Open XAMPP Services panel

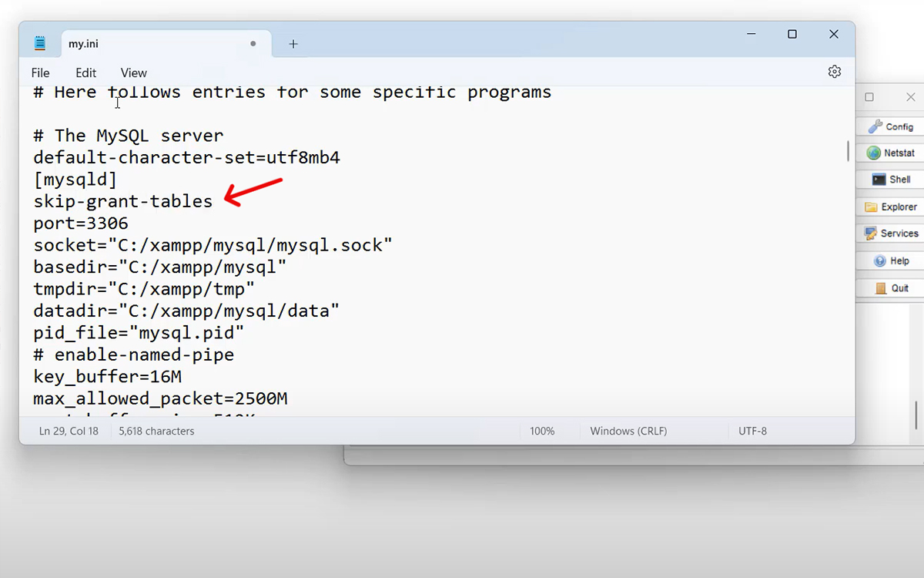[891, 234]
